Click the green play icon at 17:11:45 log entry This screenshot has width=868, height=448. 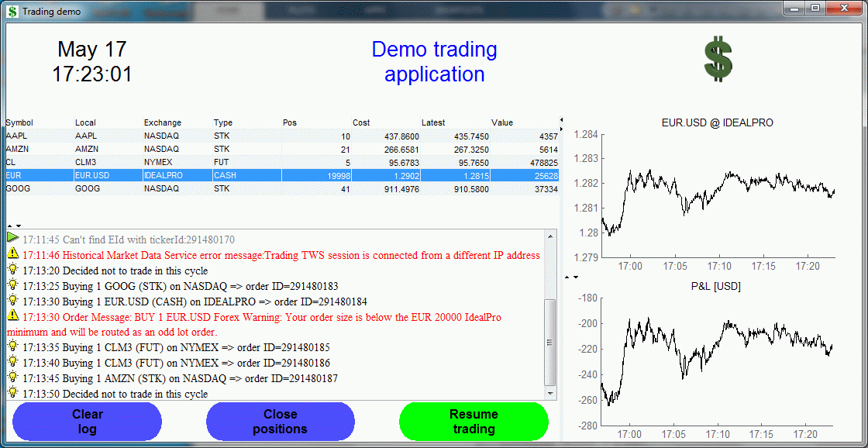click(x=12, y=238)
